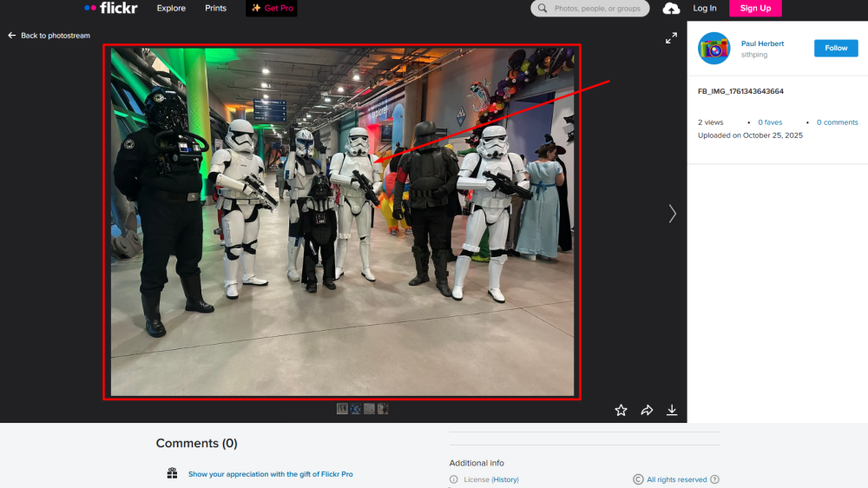Viewport: 868px width, 488px height.
Task: Click Uploaded on October 25, 2025 text
Action: coord(750,135)
